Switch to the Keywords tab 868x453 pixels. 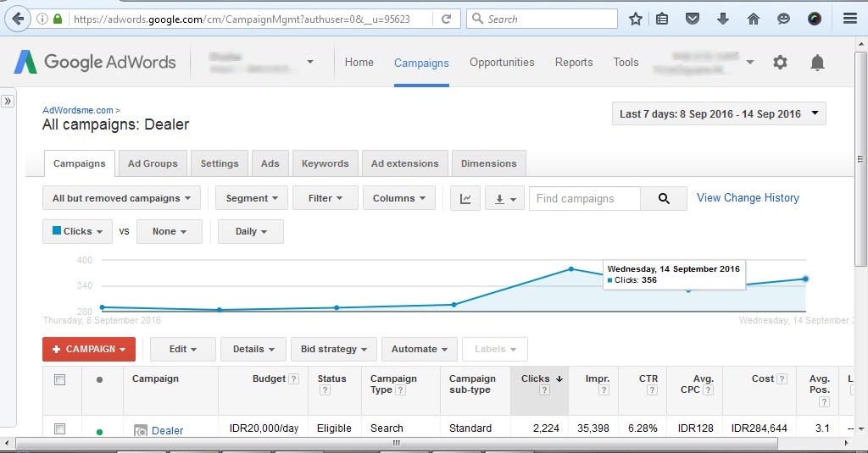click(325, 163)
